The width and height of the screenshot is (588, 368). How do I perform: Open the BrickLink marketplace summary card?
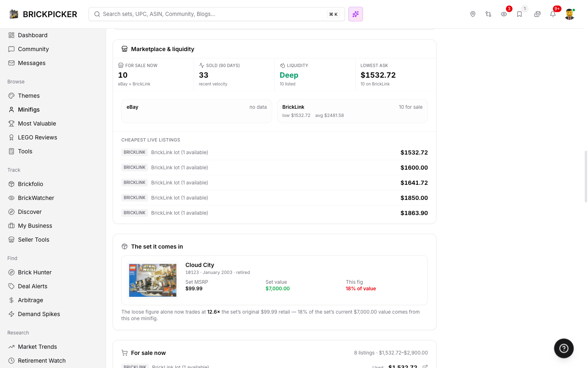tap(352, 111)
